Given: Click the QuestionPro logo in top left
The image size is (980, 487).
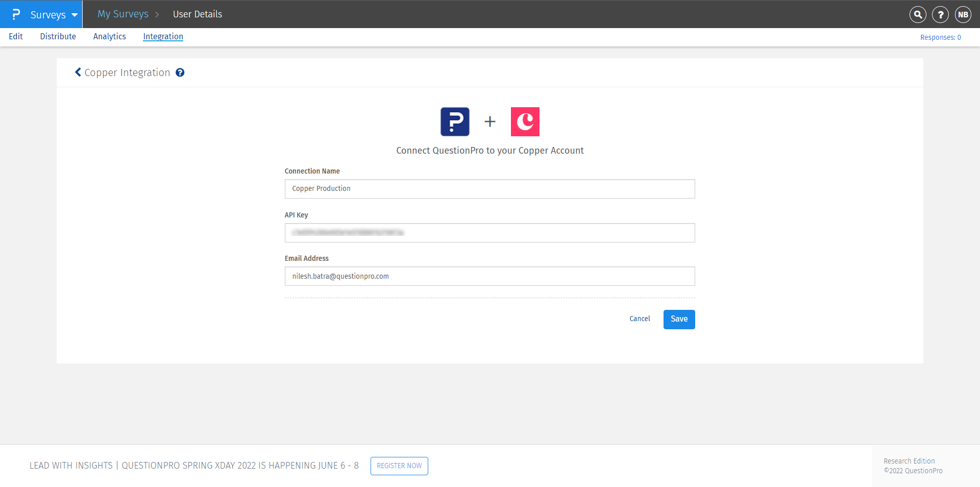Looking at the screenshot, I should pyautogui.click(x=15, y=14).
